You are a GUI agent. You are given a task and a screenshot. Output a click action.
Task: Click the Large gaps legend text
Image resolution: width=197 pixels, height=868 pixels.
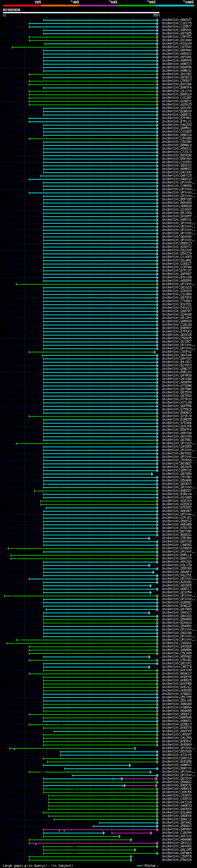pyautogui.click(x=38, y=865)
